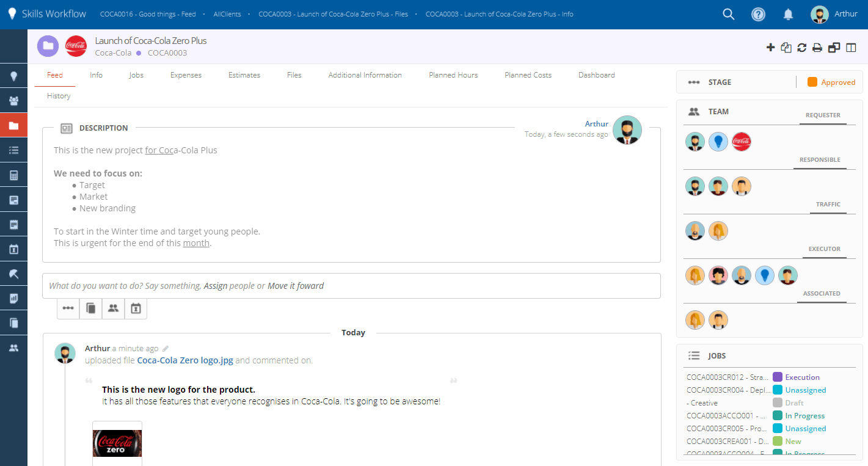
Task: Open notifications bell icon
Action: [789, 14]
